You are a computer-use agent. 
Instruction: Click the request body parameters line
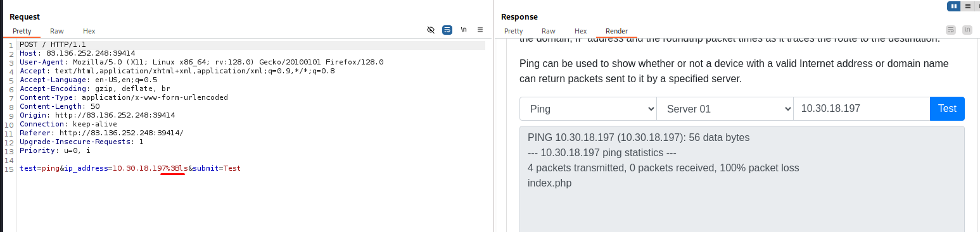pyautogui.click(x=130, y=168)
